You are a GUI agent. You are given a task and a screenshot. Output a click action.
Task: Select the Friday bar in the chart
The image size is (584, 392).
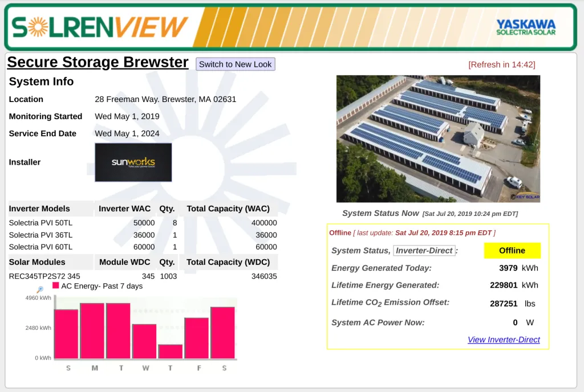coord(197,337)
